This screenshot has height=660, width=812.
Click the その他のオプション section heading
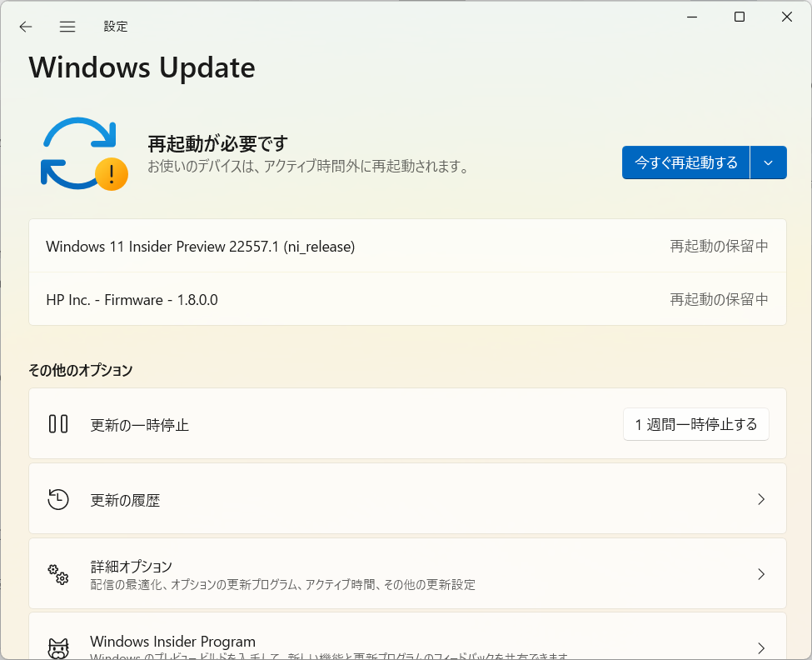(80, 370)
